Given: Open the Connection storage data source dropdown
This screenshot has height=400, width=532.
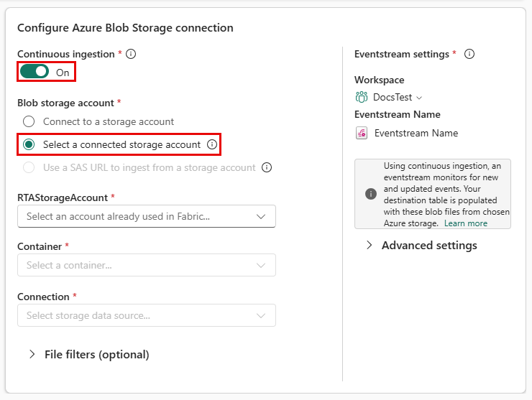Looking at the screenshot, I should coord(147,315).
